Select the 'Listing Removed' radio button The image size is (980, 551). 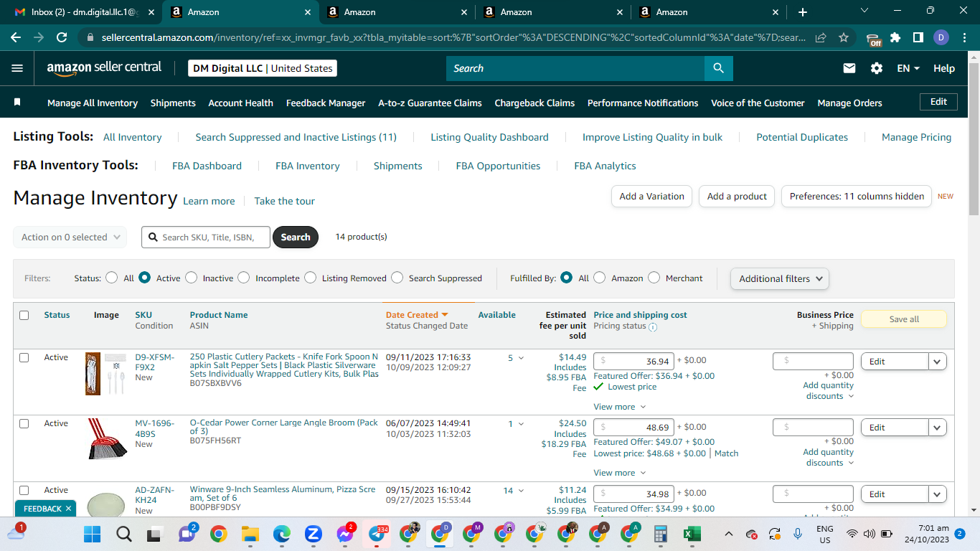311,278
